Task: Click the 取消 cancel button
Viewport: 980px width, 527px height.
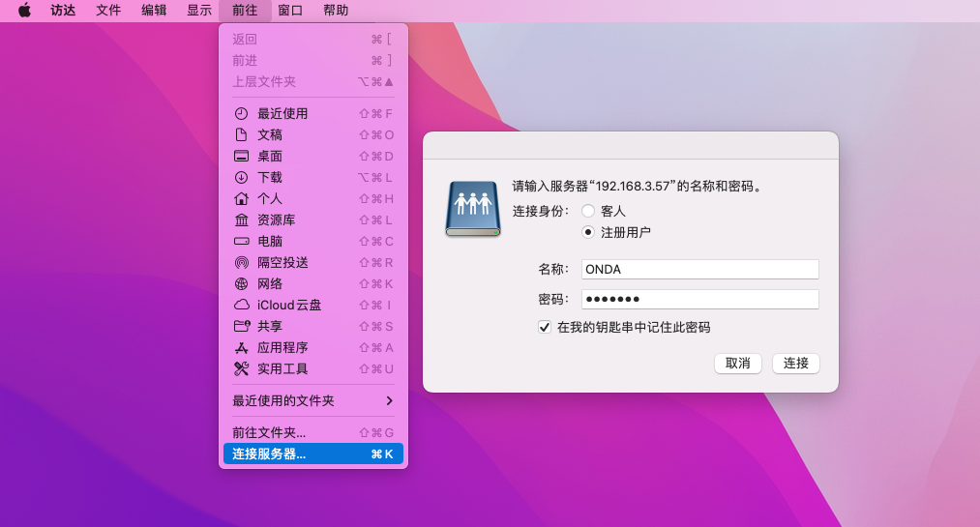Action: click(x=738, y=364)
